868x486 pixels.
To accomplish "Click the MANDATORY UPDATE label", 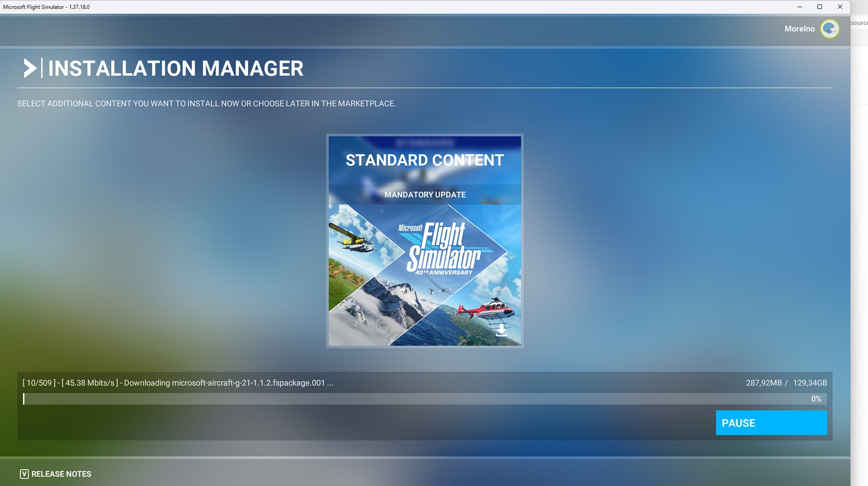I will point(425,195).
